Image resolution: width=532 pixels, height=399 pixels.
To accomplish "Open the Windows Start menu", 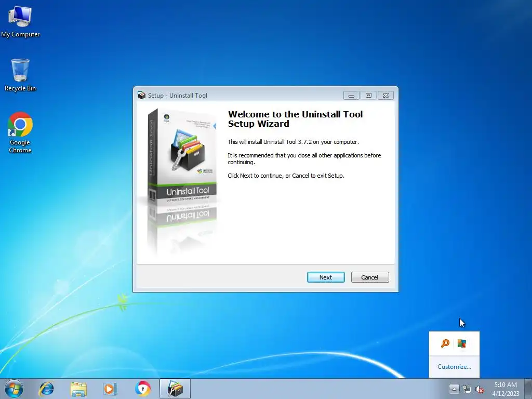I will pos(14,389).
